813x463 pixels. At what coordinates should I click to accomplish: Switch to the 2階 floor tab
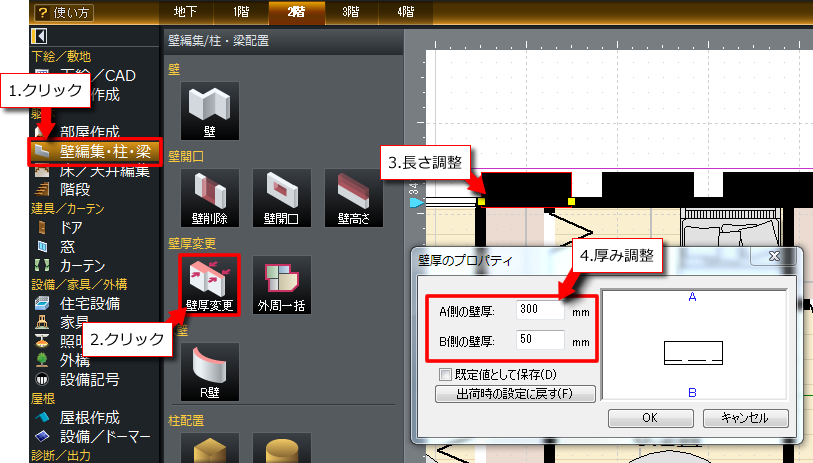point(296,12)
